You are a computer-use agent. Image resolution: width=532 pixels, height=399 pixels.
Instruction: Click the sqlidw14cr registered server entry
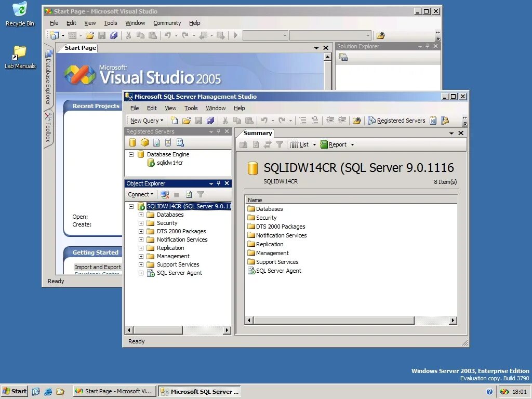pos(170,163)
